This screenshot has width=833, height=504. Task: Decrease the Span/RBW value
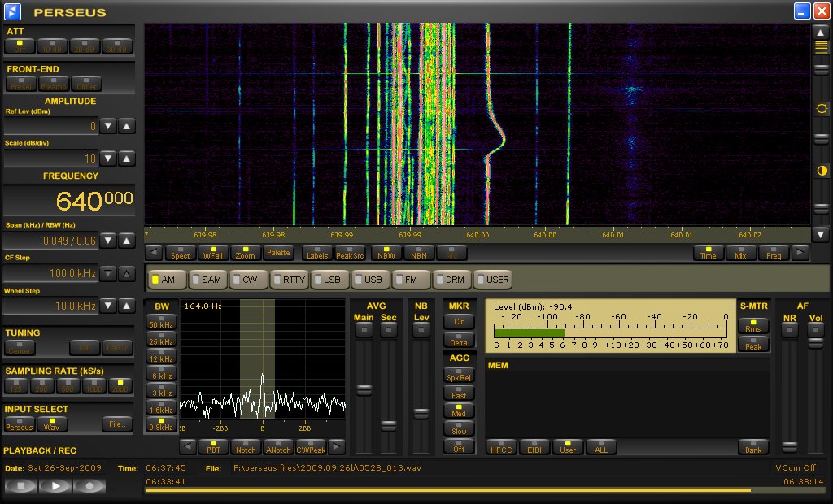(108, 241)
